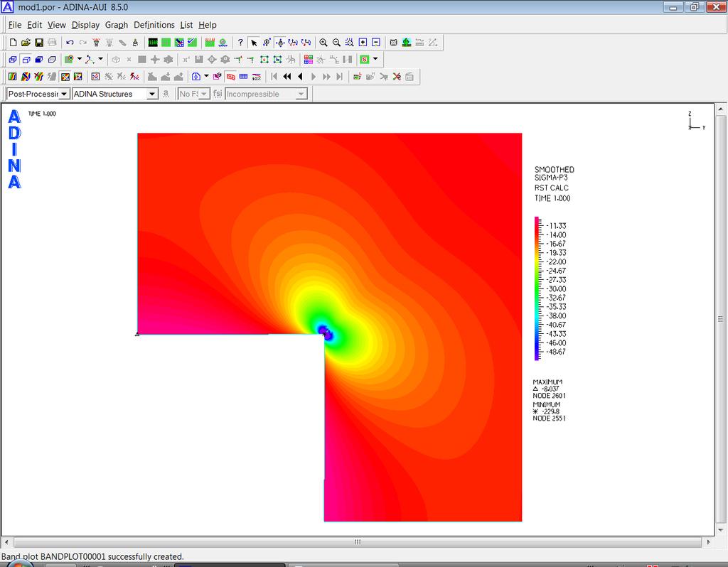Step forward to next solution
The height and width of the screenshot is (567, 728).
pyautogui.click(x=314, y=77)
